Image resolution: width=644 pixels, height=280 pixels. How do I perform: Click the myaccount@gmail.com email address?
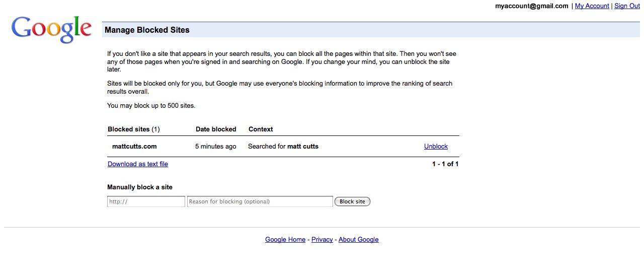tap(531, 6)
